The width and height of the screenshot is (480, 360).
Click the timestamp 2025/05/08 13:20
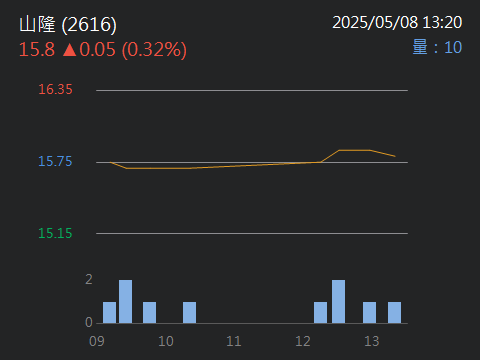[397, 23]
